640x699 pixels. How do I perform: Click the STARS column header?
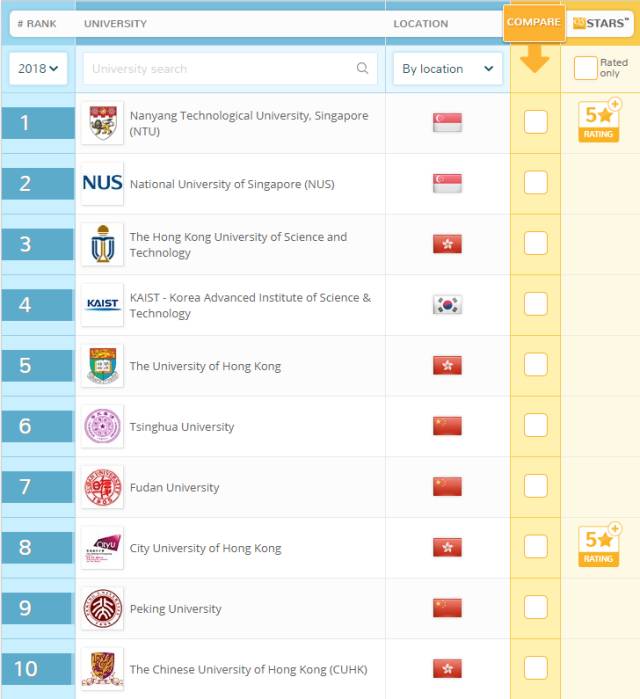coord(600,23)
